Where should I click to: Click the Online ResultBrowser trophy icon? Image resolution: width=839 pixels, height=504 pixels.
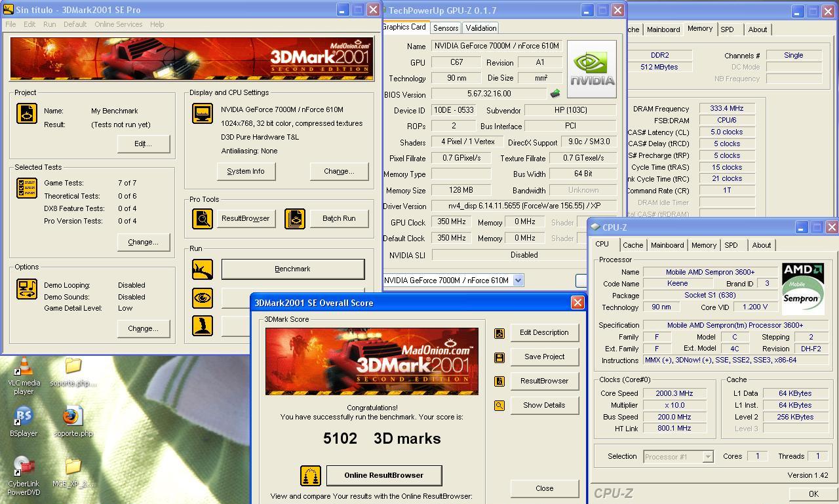coord(311,476)
